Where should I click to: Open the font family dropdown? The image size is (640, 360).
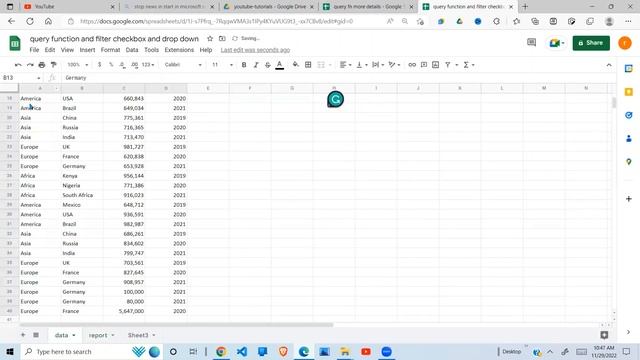click(183, 65)
